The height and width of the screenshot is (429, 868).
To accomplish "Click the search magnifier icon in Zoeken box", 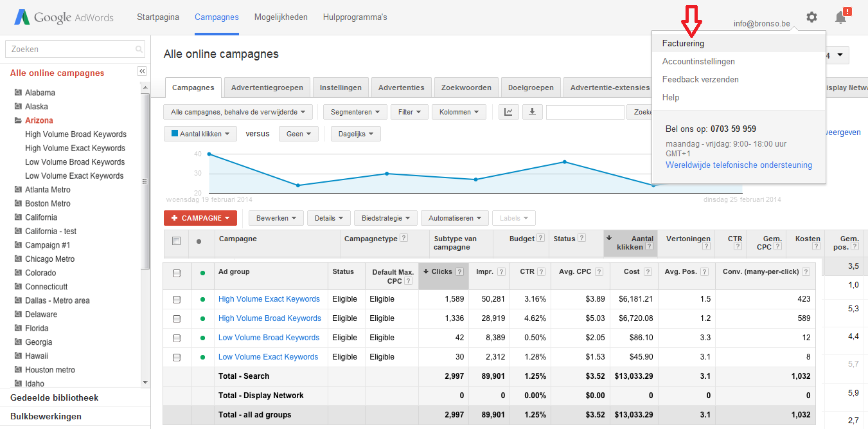I will [139, 50].
